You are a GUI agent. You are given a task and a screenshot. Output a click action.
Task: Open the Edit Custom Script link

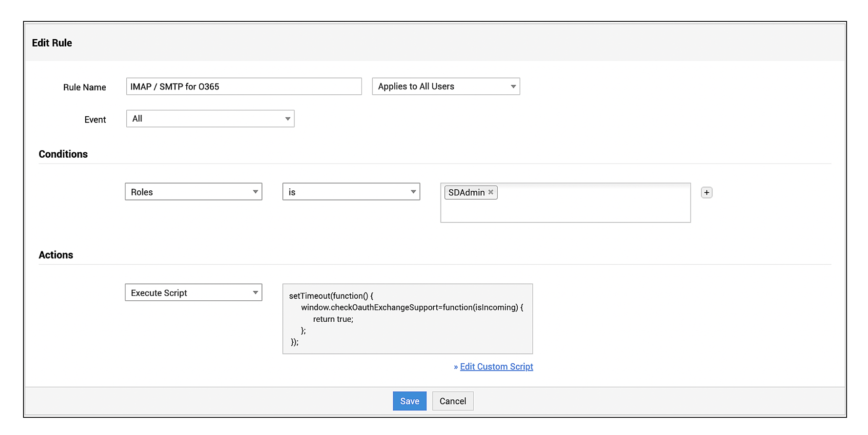pos(496,367)
